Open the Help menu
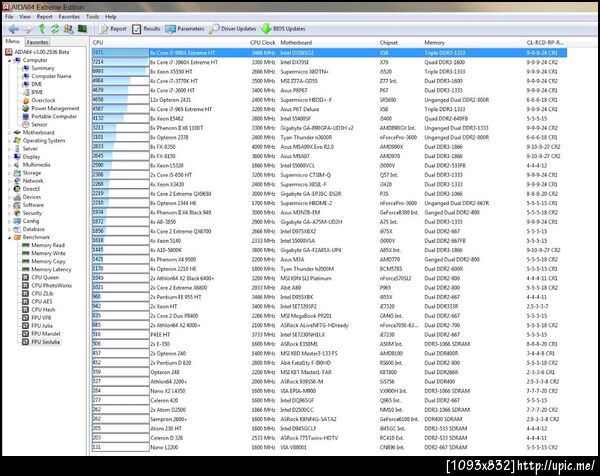The image size is (600, 476). (x=111, y=16)
